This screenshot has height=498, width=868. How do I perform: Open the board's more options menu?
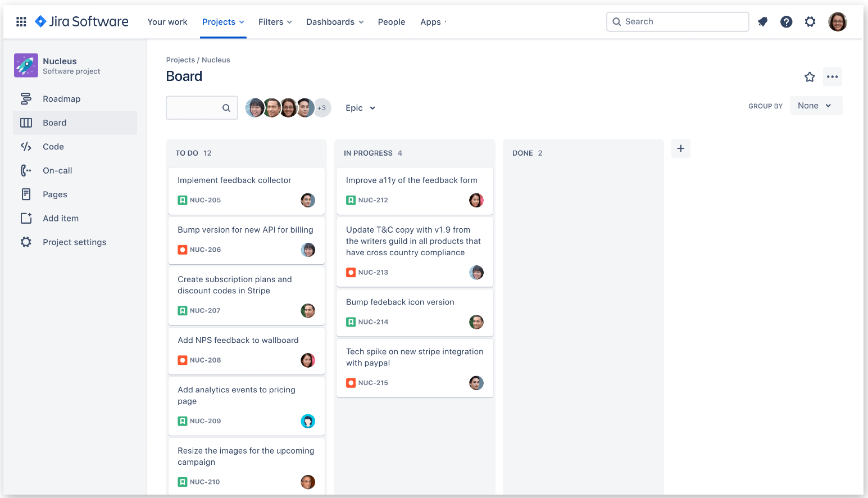[832, 77]
